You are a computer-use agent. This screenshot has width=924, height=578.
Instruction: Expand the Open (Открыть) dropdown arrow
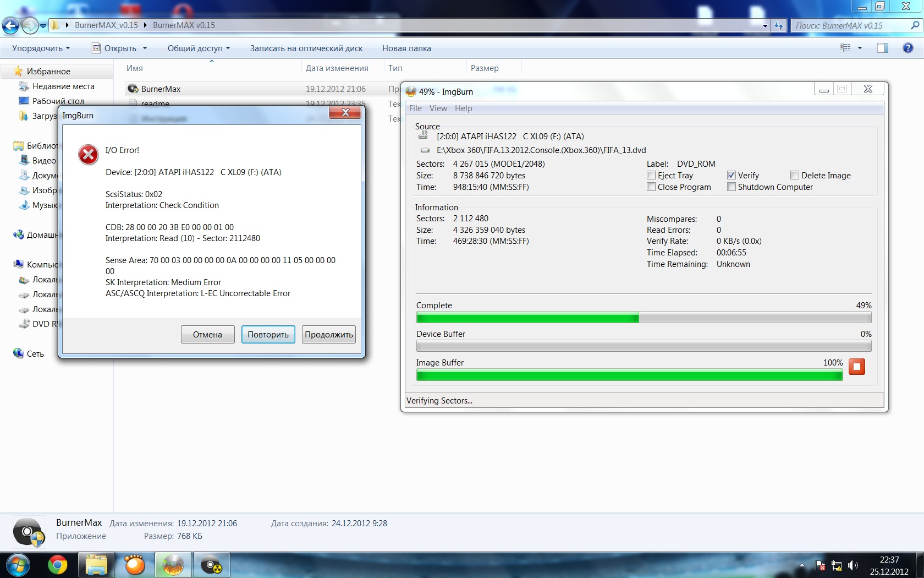145,48
